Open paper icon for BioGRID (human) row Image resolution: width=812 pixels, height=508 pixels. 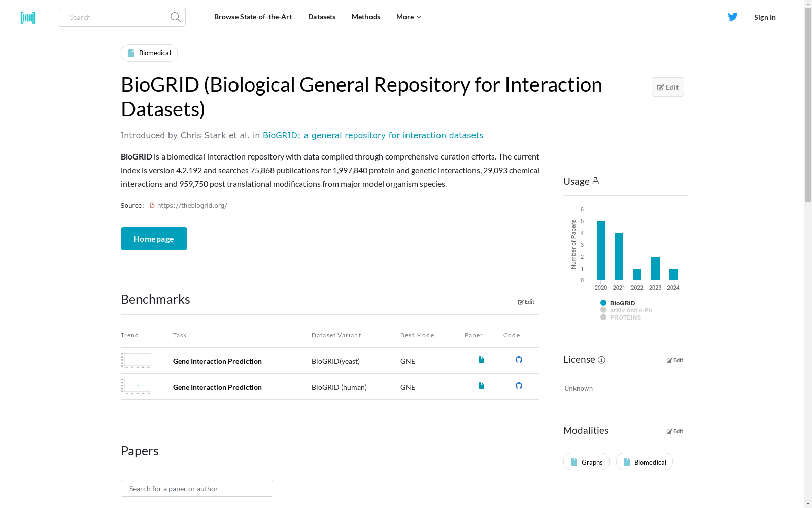(481, 386)
